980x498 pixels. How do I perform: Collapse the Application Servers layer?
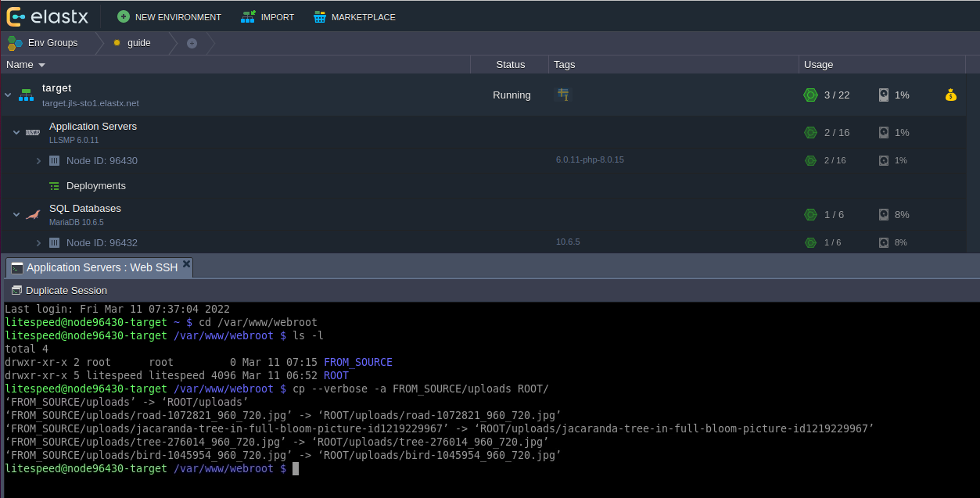click(x=16, y=133)
